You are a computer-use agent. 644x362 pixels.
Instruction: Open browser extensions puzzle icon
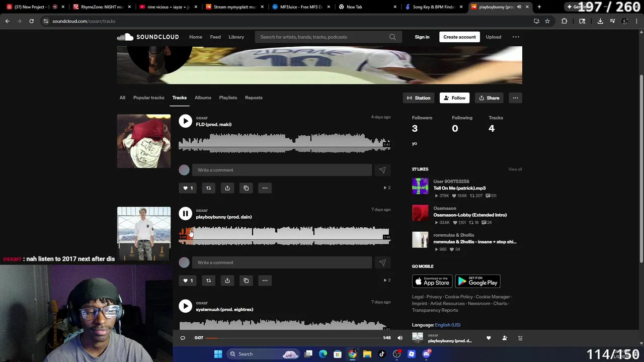(564, 21)
